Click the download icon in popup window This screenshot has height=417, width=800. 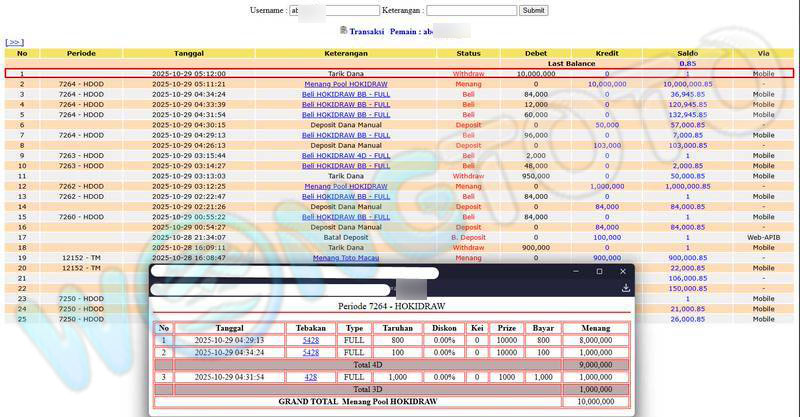click(625, 288)
